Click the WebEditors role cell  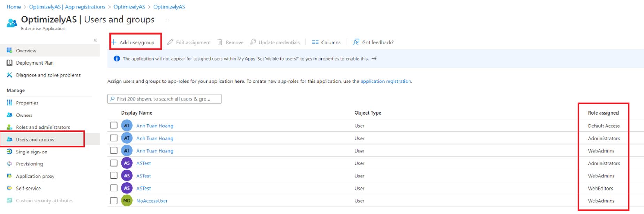click(600, 189)
